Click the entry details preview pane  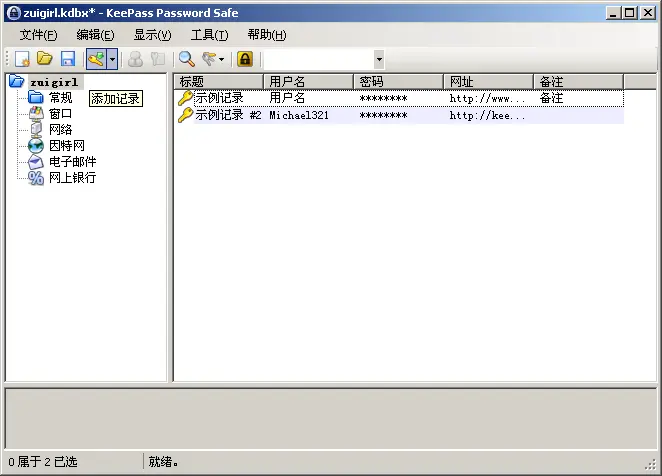(x=331, y=419)
